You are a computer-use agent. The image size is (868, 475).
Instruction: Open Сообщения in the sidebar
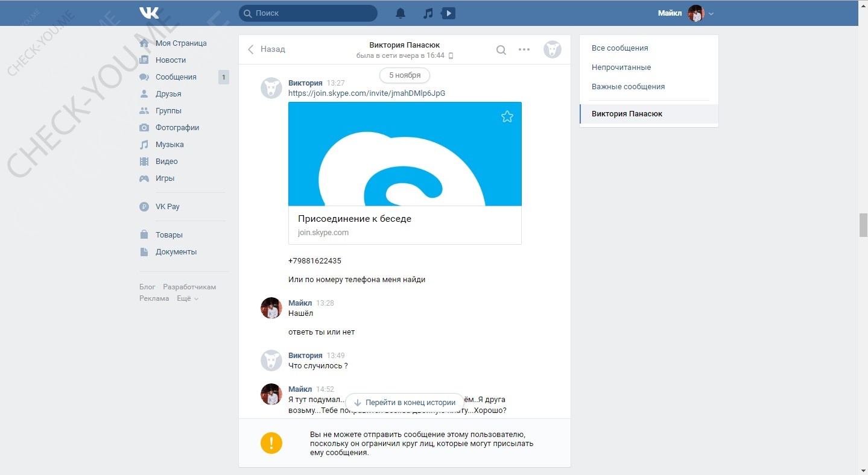(x=176, y=77)
